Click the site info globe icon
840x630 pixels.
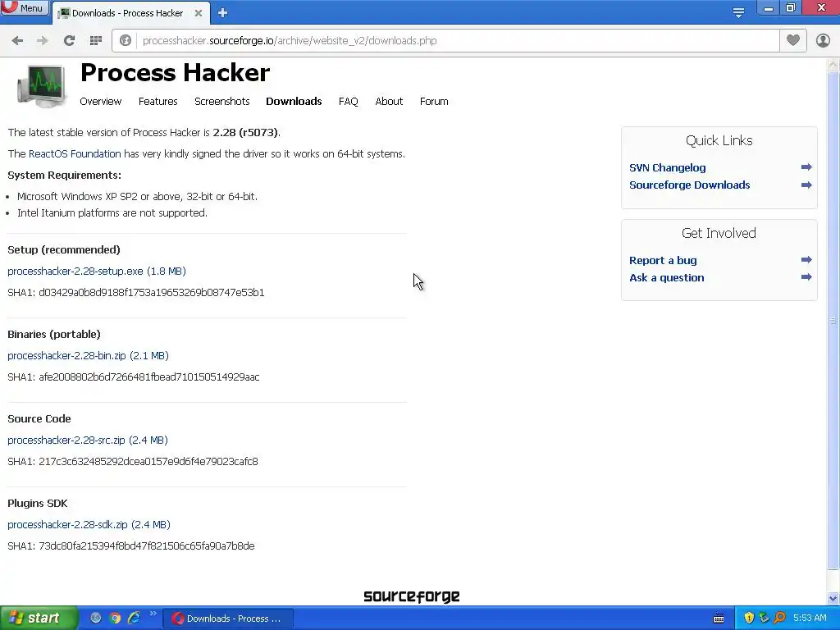click(x=126, y=41)
